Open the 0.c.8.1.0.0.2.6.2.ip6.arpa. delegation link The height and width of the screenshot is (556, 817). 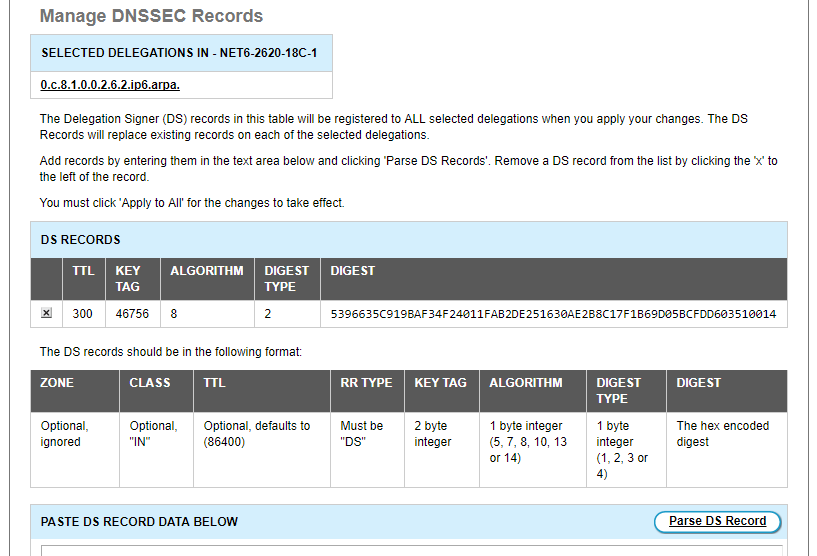click(110, 84)
